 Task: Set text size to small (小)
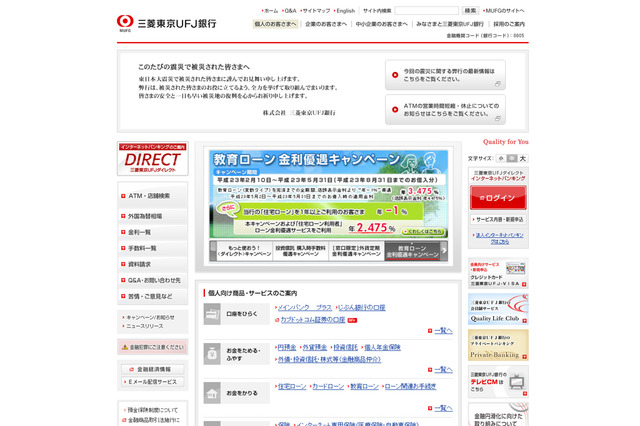(x=501, y=158)
